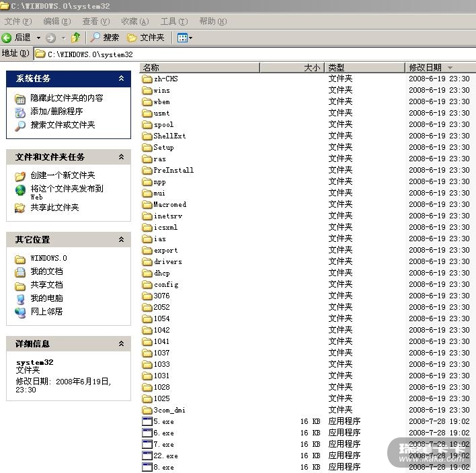Click the Back arrow icon
Screen dimensions: 476x473
(x=6, y=38)
